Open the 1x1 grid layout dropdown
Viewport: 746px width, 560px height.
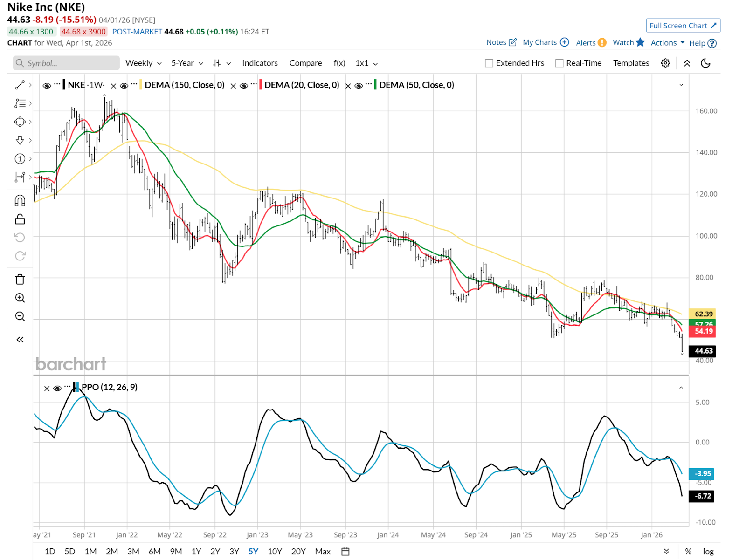point(366,63)
